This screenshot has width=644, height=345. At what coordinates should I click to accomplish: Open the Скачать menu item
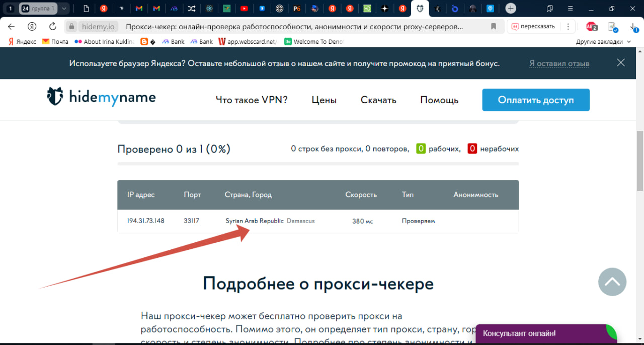click(x=378, y=100)
